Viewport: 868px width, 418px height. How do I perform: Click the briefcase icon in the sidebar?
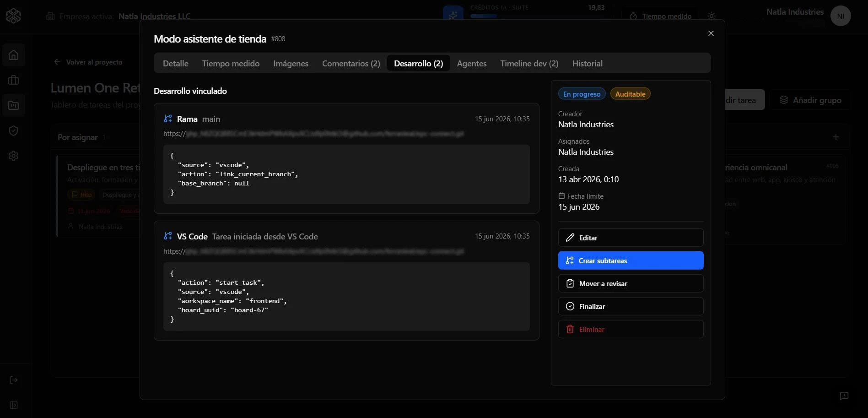[x=14, y=80]
